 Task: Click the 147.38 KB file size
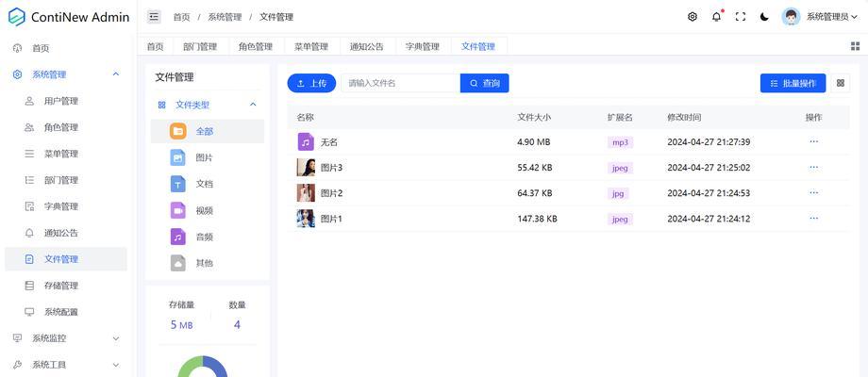pyautogui.click(x=537, y=219)
